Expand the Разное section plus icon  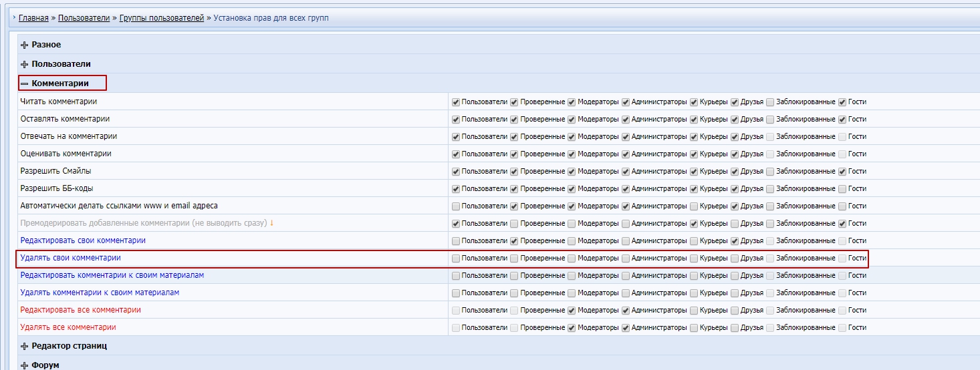pos(25,45)
